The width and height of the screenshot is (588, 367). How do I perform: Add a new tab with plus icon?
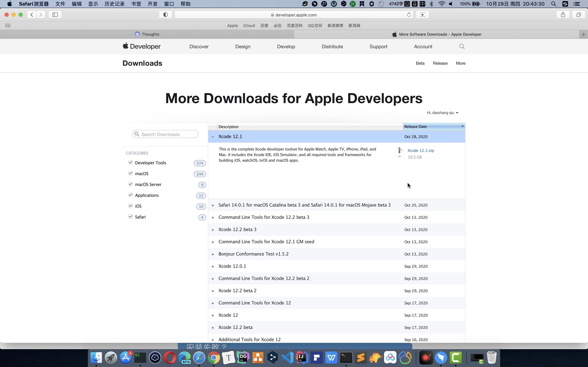584,34
